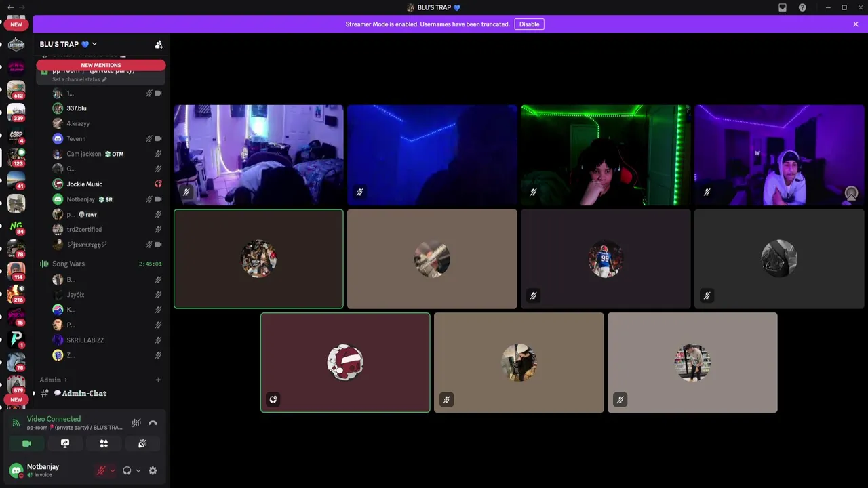Viewport: 868px width, 488px height.
Task: Disconnect from the voice call
Action: coord(153,423)
